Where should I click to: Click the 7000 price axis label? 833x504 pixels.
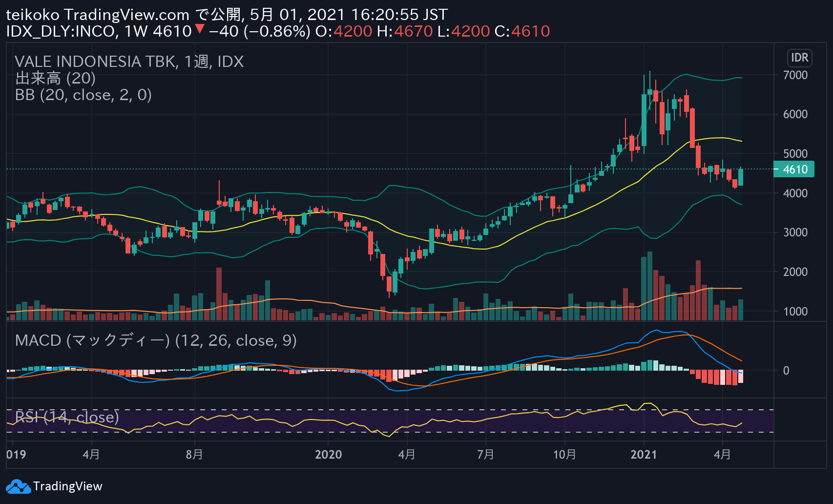pyautogui.click(x=795, y=75)
